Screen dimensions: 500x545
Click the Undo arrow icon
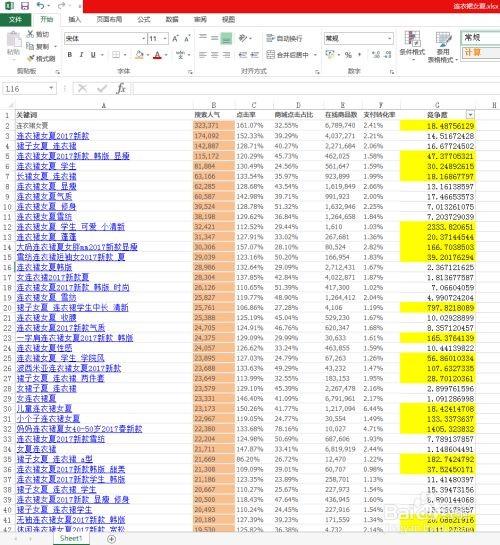41,6
